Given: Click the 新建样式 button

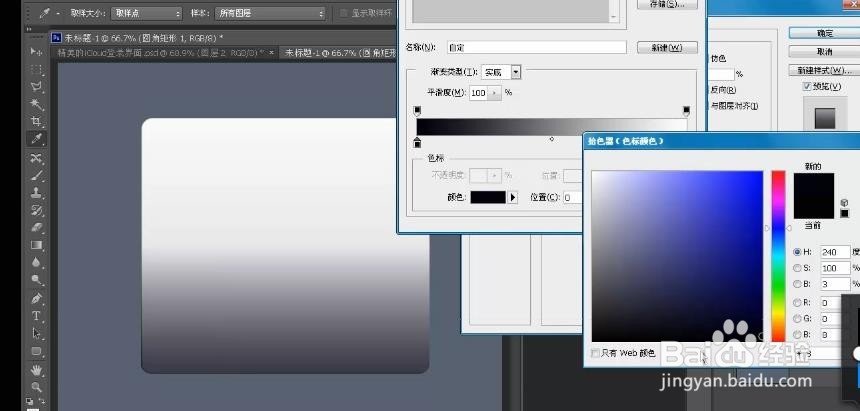Looking at the screenshot, I should click(x=824, y=71).
